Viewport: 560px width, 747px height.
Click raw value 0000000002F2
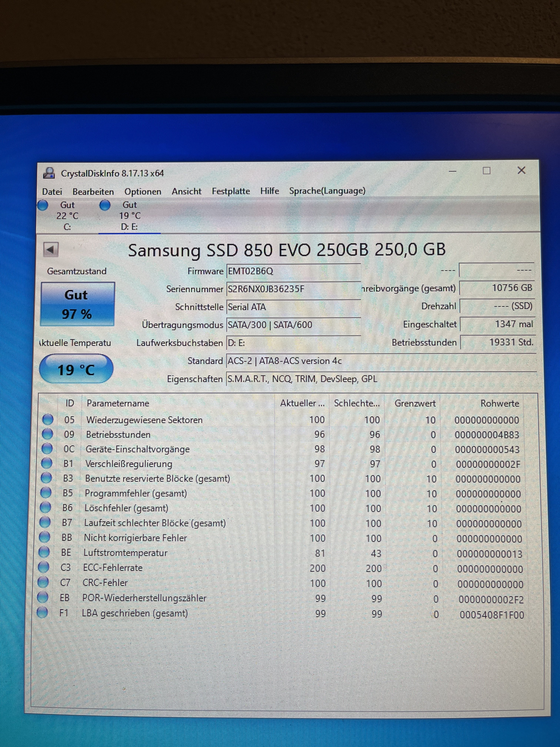491,600
